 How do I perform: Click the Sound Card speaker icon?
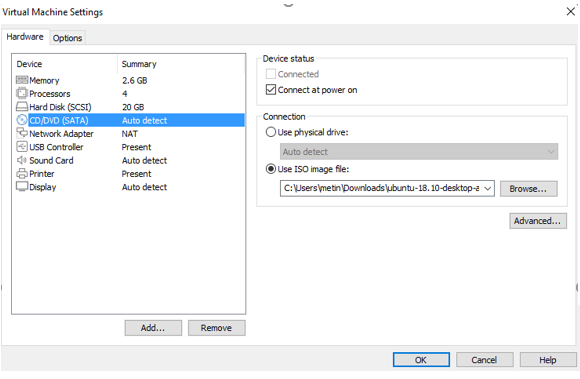(22, 160)
